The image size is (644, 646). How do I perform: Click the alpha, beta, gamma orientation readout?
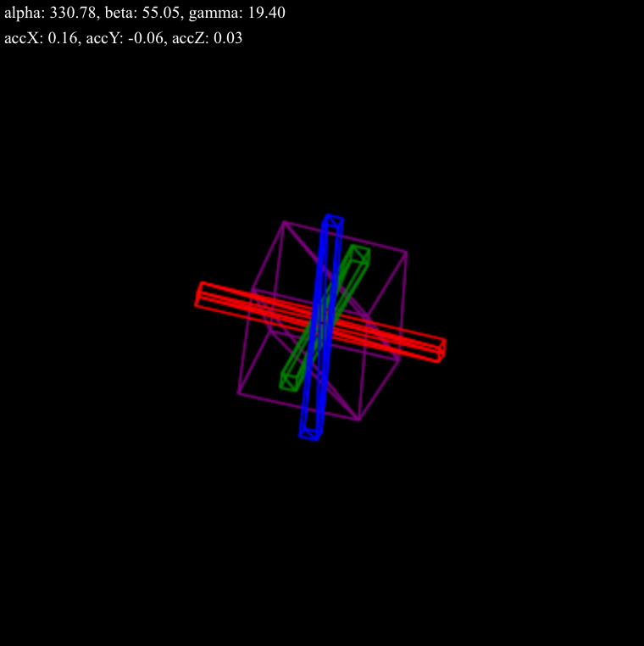[x=145, y=13]
